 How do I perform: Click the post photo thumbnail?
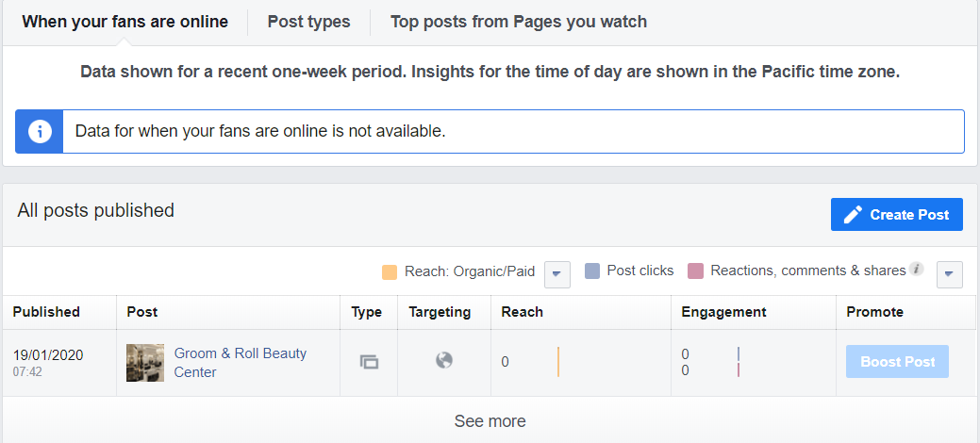click(x=145, y=363)
